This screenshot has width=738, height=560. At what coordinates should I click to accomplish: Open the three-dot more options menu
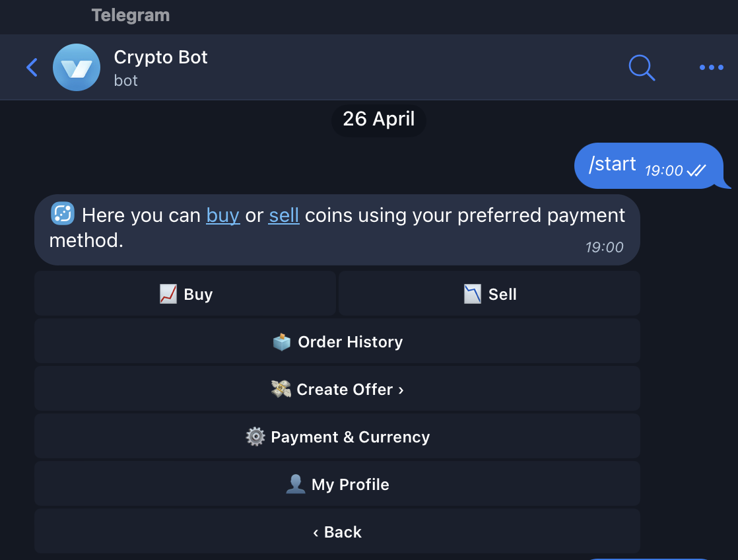click(711, 67)
